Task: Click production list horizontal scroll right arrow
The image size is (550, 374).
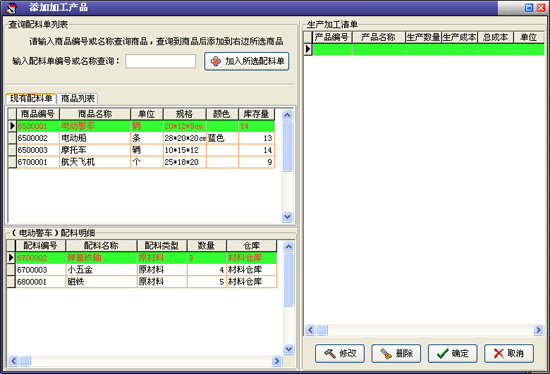Action: pos(538,330)
